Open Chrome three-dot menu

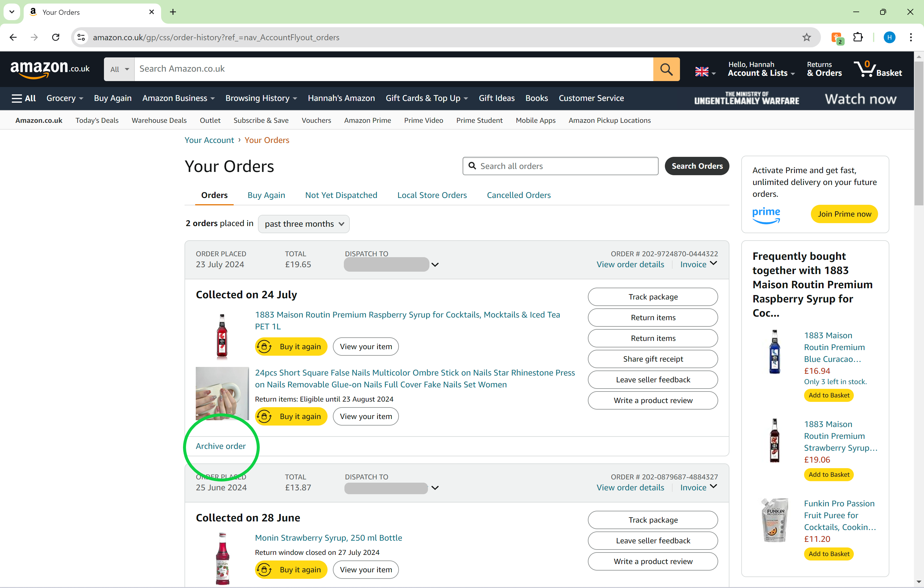click(911, 37)
